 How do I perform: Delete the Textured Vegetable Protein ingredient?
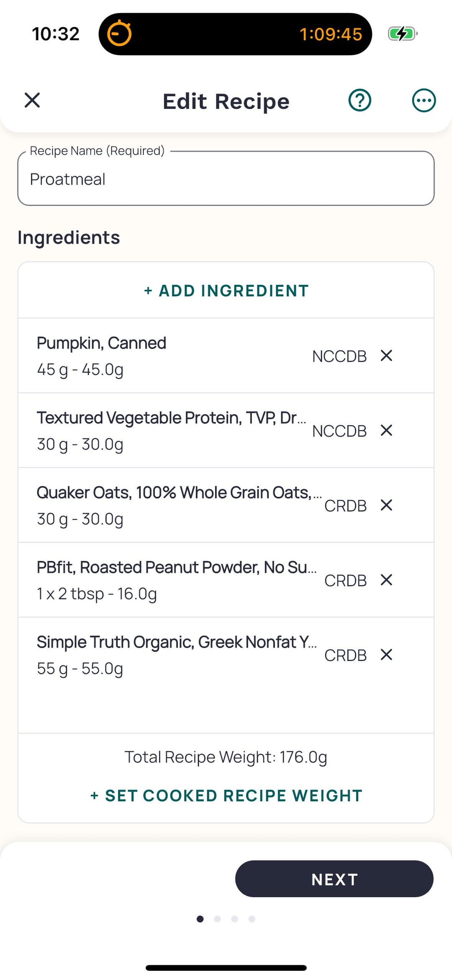coord(386,430)
